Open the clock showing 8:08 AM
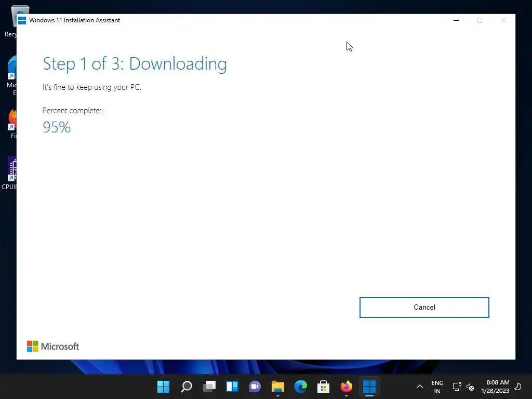532x399 pixels. (x=495, y=387)
